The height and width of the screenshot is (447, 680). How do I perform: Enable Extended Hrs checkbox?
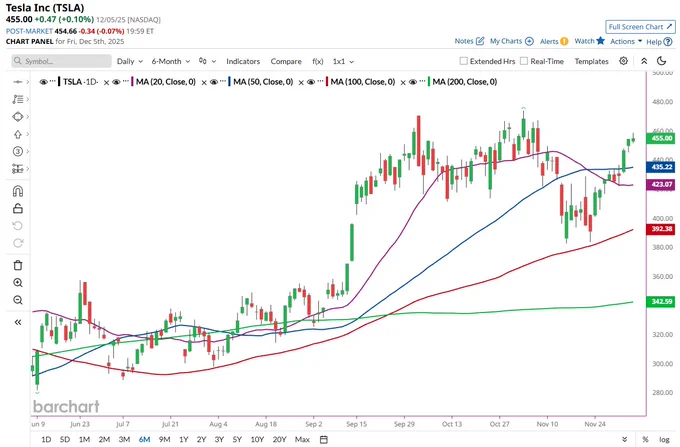(x=464, y=61)
